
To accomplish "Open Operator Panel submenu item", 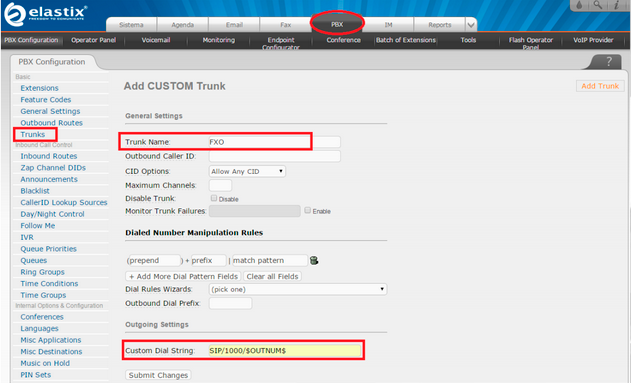I will pos(93,40).
